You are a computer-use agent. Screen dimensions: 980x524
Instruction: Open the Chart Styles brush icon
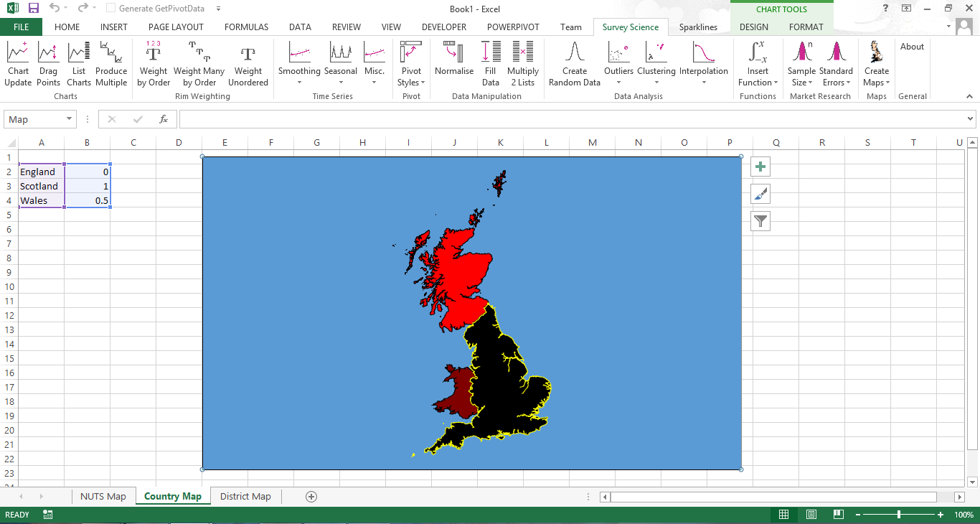[x=760, y=194]
